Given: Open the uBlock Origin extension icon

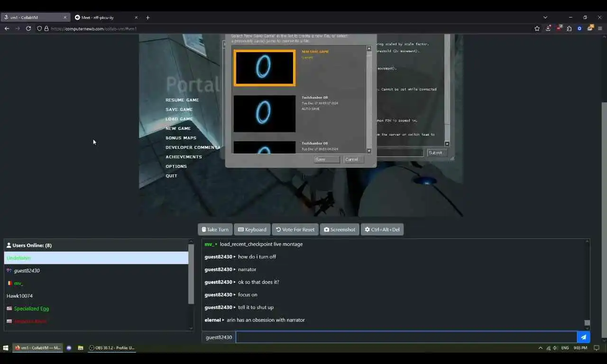Looking at the screenshot, I should (x=559, y=28).
